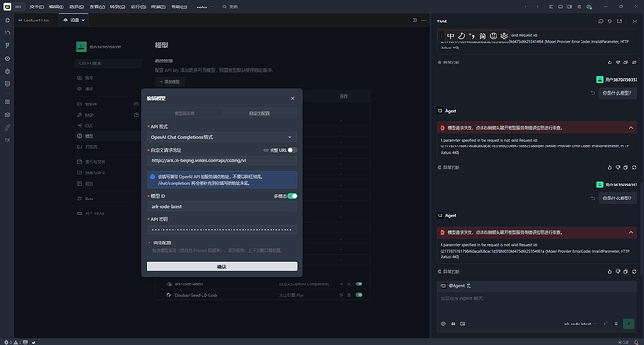This screenshot has width=644, height=345.
Task: Click the IME emoji smiley icon
Action: [x=494, y=35]
